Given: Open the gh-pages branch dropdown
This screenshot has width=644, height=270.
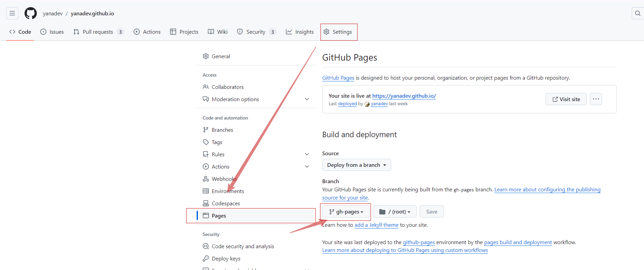Looking at the screenshot, I should click(x=346, y=211).
